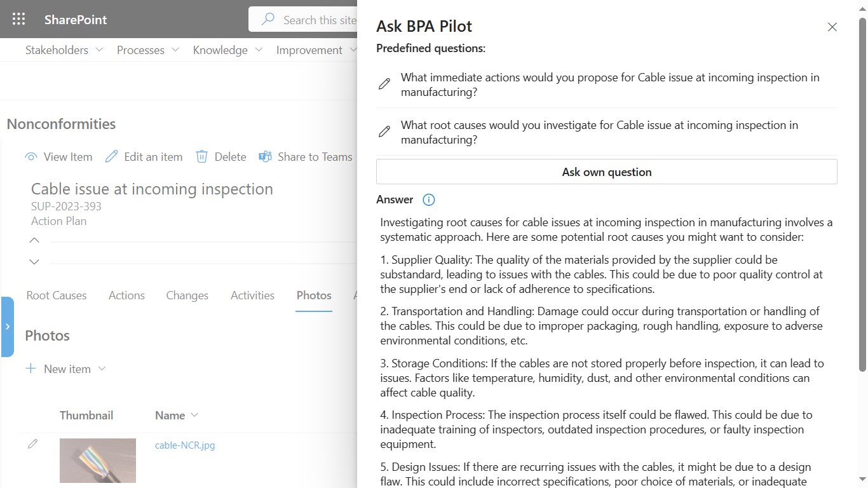Click the Ask own question button
868x488 pixels.
606,172
